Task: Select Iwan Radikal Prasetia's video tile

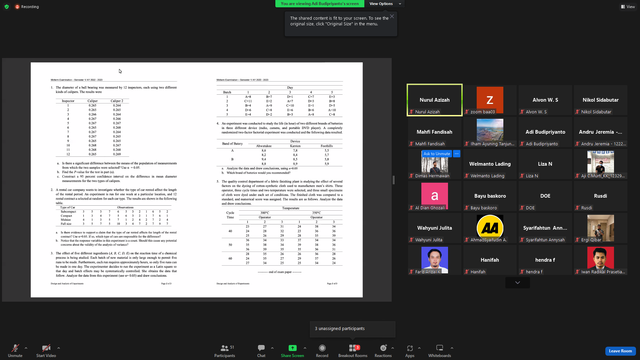Action: [x=600, y=260]
